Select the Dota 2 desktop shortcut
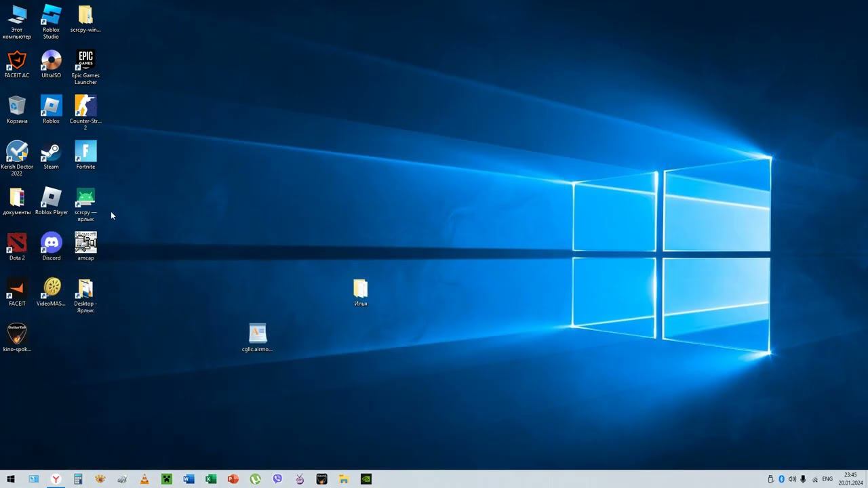868x488 pixels. tap(17, 247)
